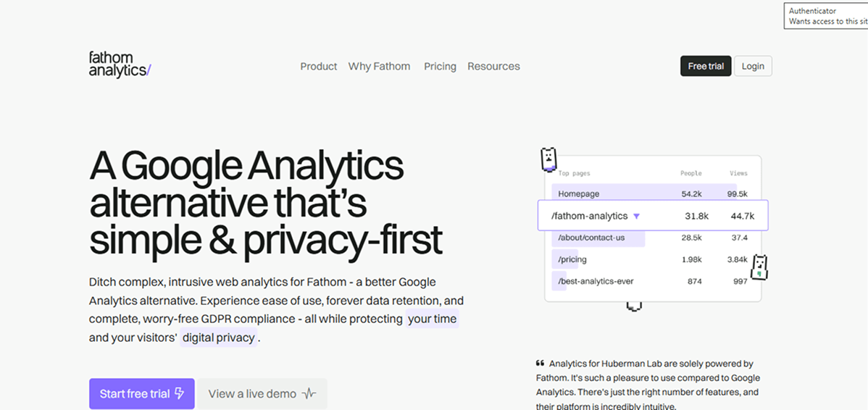This screenshot has width=868, height=410.
Task: Click the quotation mark icon before the Huberman testimonial
Action: click(x=540, y=364)
